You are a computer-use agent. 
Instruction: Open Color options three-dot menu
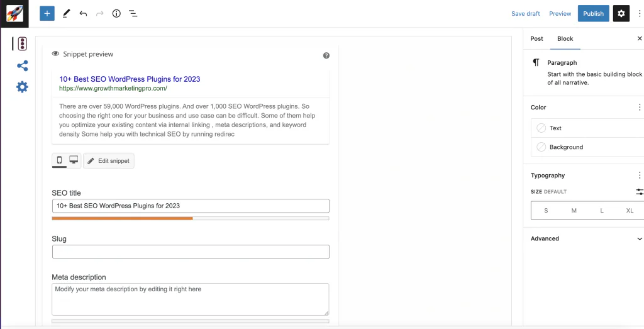[639, 107]
